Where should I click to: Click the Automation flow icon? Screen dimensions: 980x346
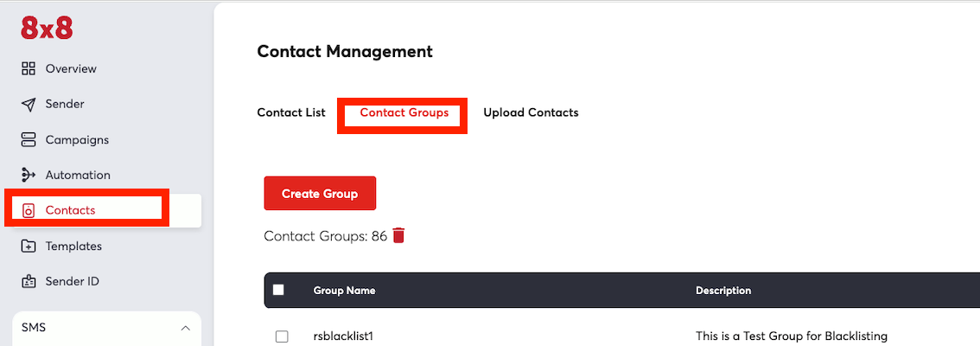[x=29, y=175]
